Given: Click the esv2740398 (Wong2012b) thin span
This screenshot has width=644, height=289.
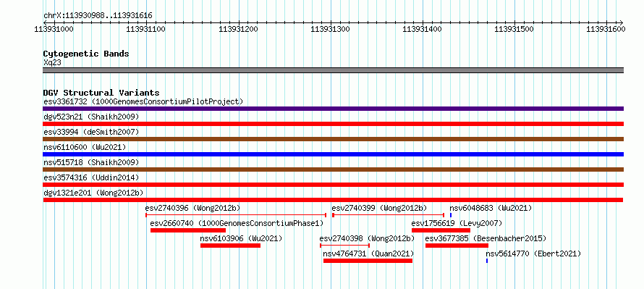Looking at the screenshot, I should tap(345, 246).
